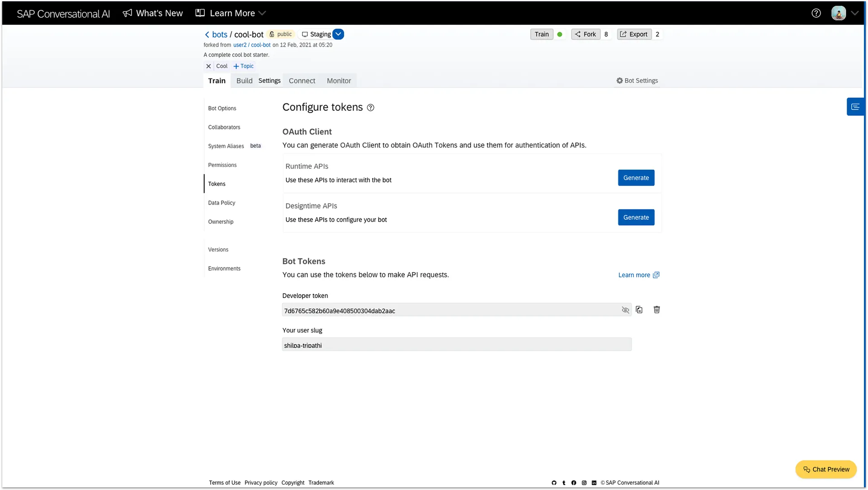Open the Learn More dropdown

(231, 13)
